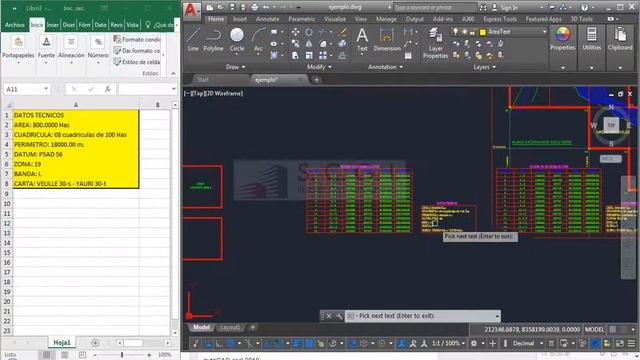Open the Utilities calculator panel

(591, 39)
